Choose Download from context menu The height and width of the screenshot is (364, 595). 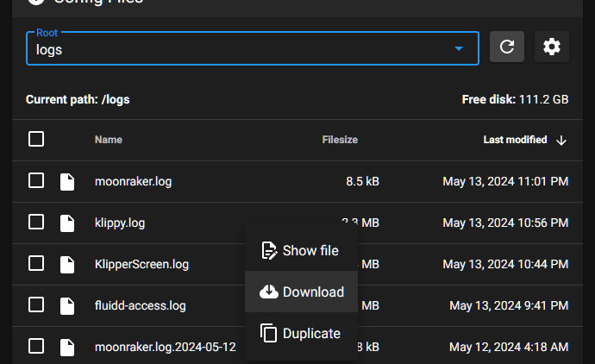pyautogui.click(x=301, y=292)
